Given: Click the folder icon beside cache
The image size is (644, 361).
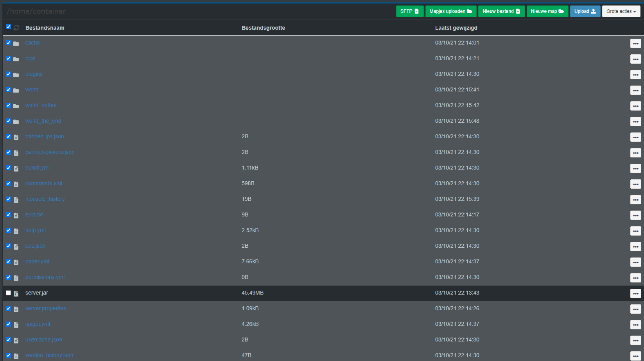Looking at the screenshot, I should [16, 43].
